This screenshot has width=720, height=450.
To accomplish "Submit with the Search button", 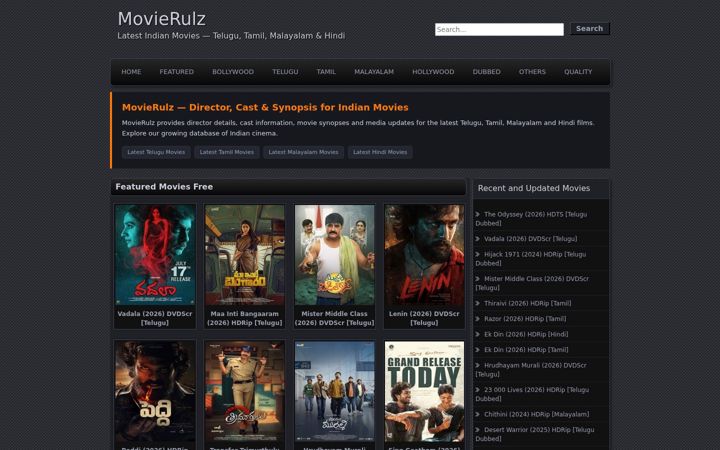I will 590,28.
